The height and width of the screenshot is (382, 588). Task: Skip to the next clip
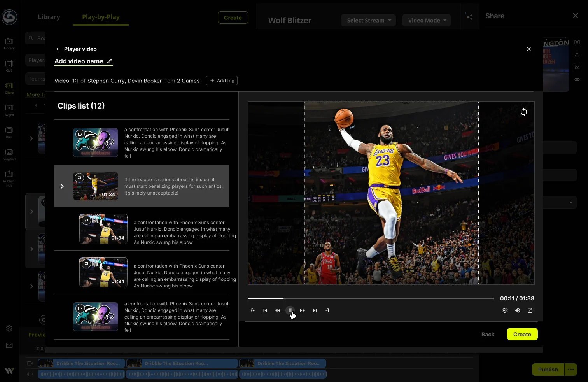[x=315, y=310]
